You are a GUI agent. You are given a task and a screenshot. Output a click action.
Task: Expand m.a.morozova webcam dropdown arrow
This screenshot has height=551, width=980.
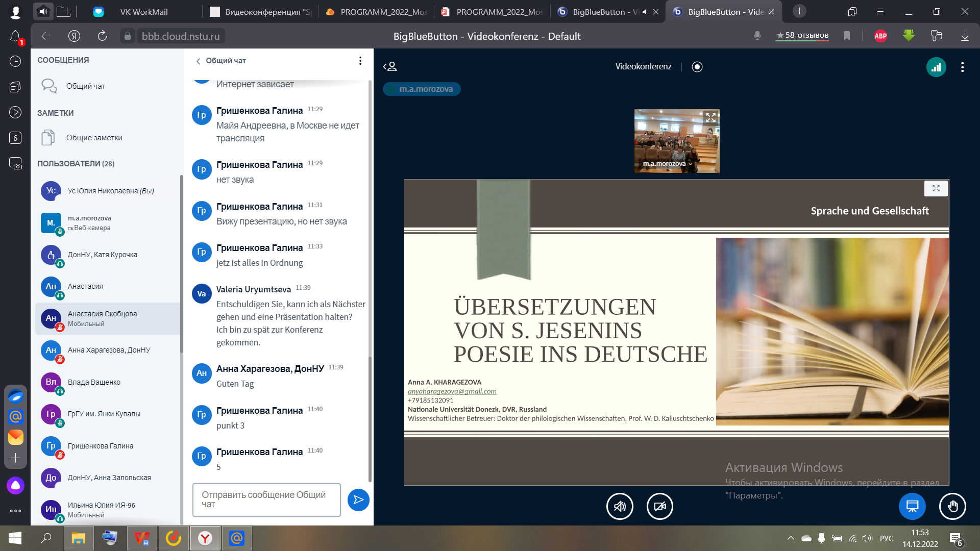tap(691, 164)
